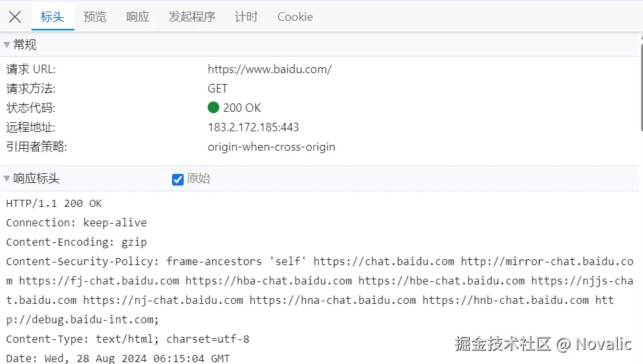The width and height of the screenshot is (643, 364).
Task: Open the 响应 tab
Action: pos(137,17)
